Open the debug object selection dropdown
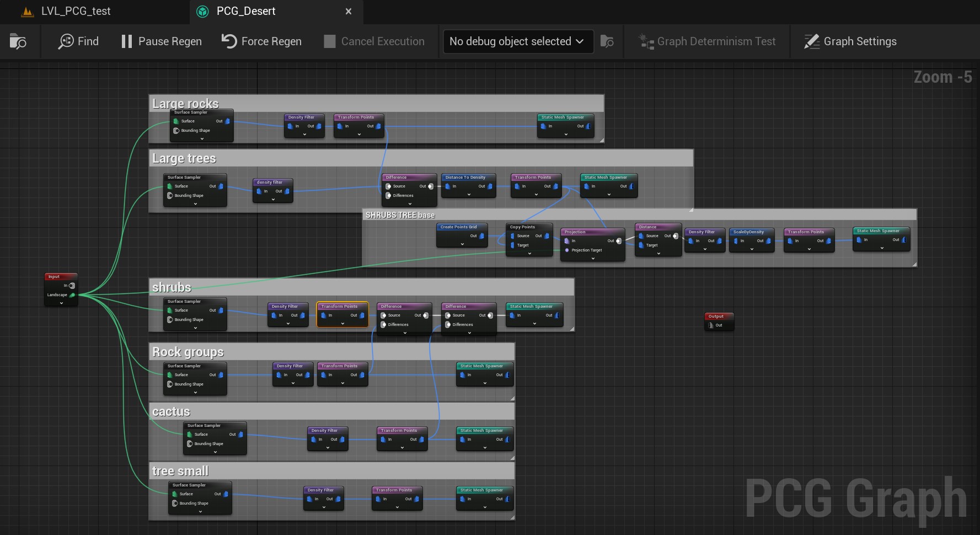This screenshot has width=980, height=535. tap(517, 41)
